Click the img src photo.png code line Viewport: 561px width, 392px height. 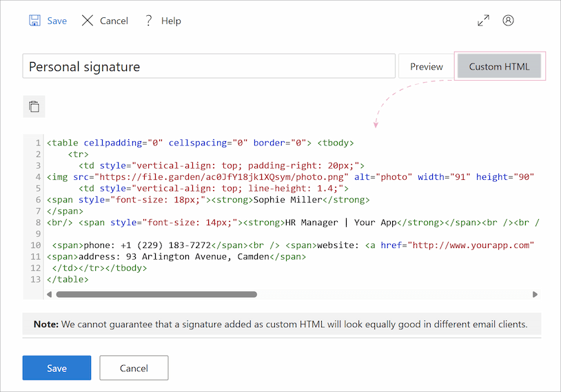tap(290, 176)
